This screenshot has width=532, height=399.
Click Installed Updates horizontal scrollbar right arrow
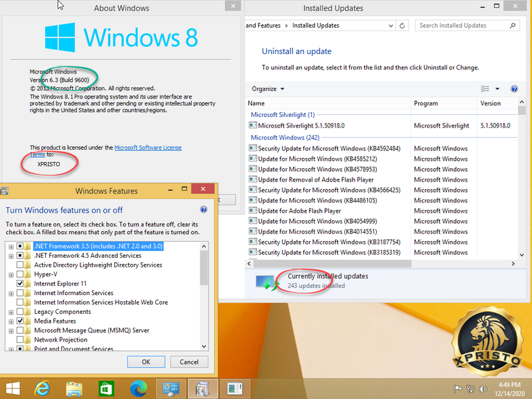click(x=513, y=264)
